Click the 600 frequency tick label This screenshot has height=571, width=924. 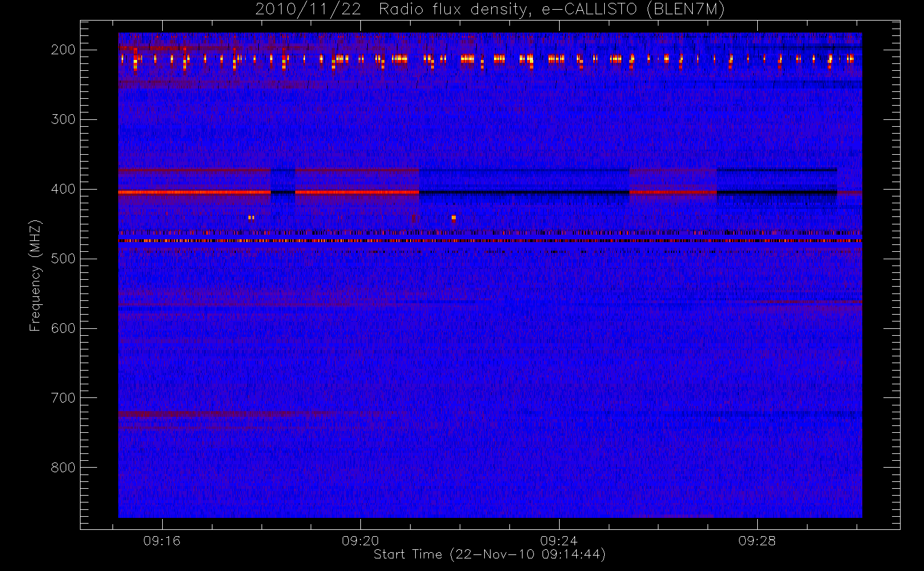pyautogui.click(x=63, y=328)
